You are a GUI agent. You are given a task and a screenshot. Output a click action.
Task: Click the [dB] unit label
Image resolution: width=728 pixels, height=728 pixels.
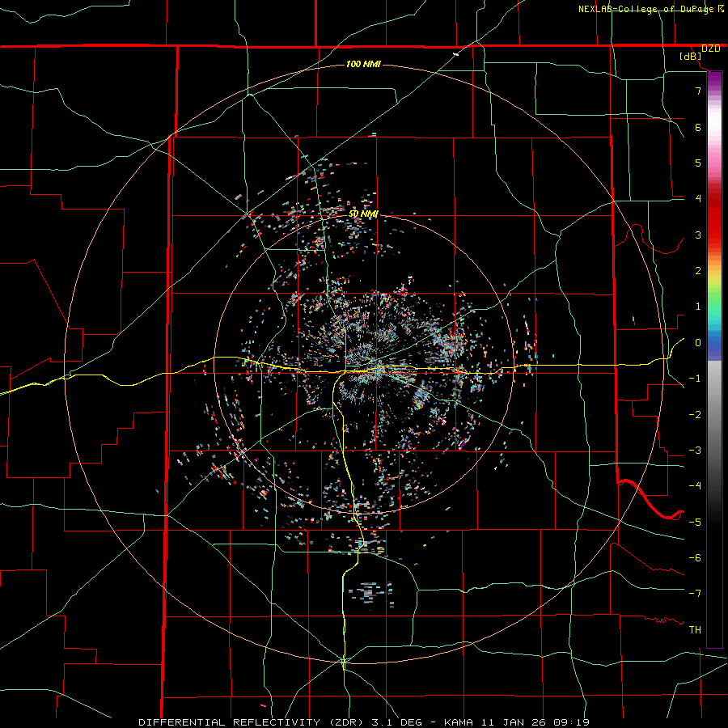[x=691, y=57]
